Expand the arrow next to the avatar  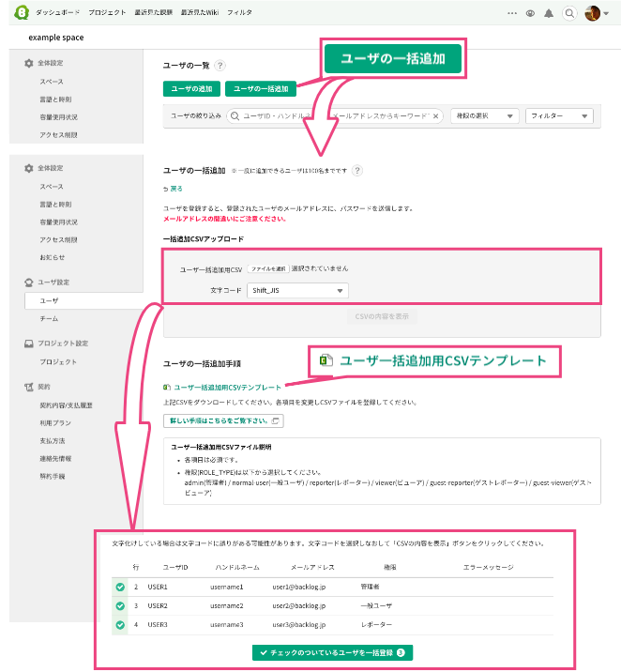[x=606, y=14]
